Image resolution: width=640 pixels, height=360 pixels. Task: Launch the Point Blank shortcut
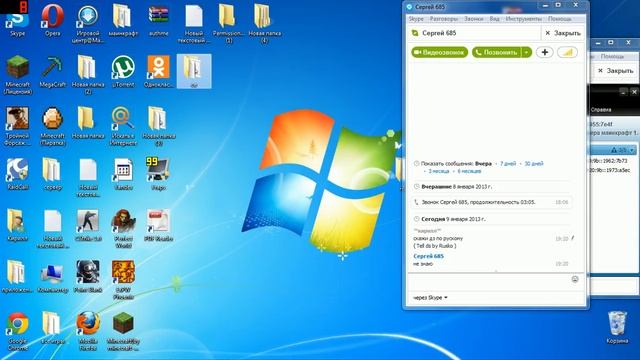(x=87, y=277)
